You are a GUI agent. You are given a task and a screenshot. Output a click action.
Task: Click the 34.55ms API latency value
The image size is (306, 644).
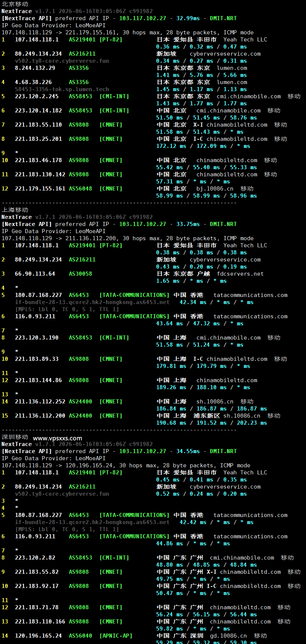pos(188,451)
